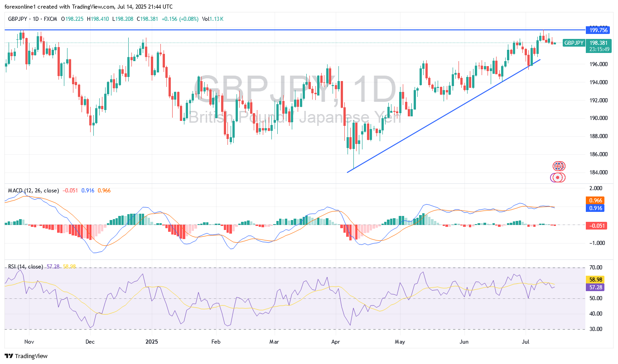Click the purple 57.28 RSI axis label
Viewport: 618px width, 364px height.
(x=595, y=287)
